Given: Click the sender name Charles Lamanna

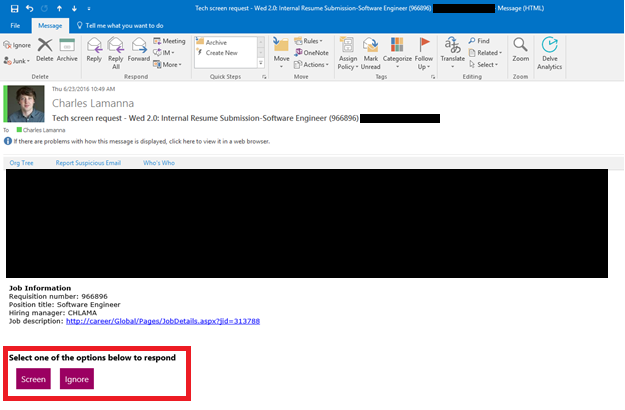Looking at the screenshot, I should 93,103.
